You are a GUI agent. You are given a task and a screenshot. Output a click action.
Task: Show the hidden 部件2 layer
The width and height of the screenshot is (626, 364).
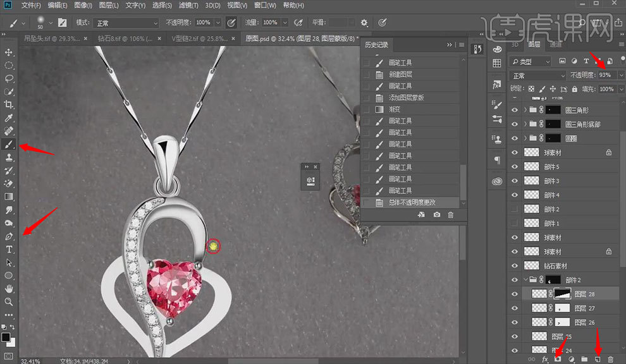point(515,209)
